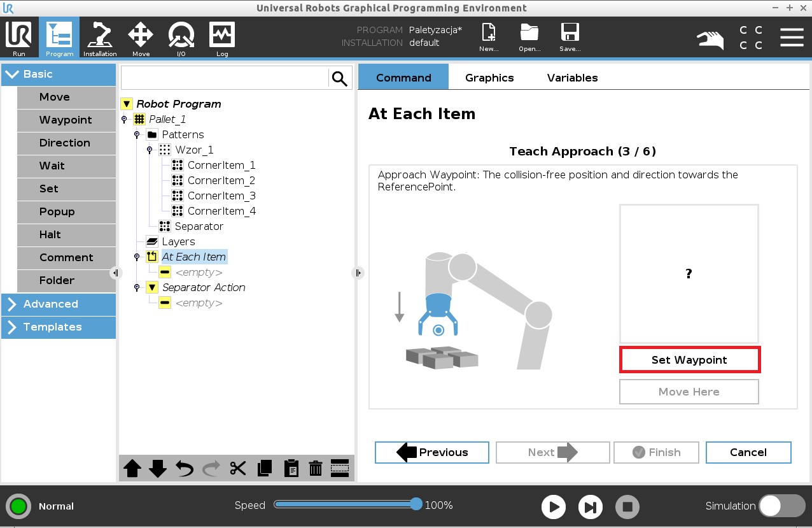Viewport: 812px width, 528px height.
Task: Insert a Wait command
Action: [x=66, y=166]
